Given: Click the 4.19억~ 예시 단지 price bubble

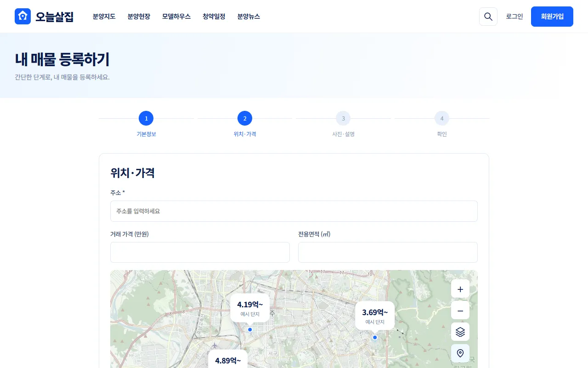Looking at the screenshot, I should (250, 308).
